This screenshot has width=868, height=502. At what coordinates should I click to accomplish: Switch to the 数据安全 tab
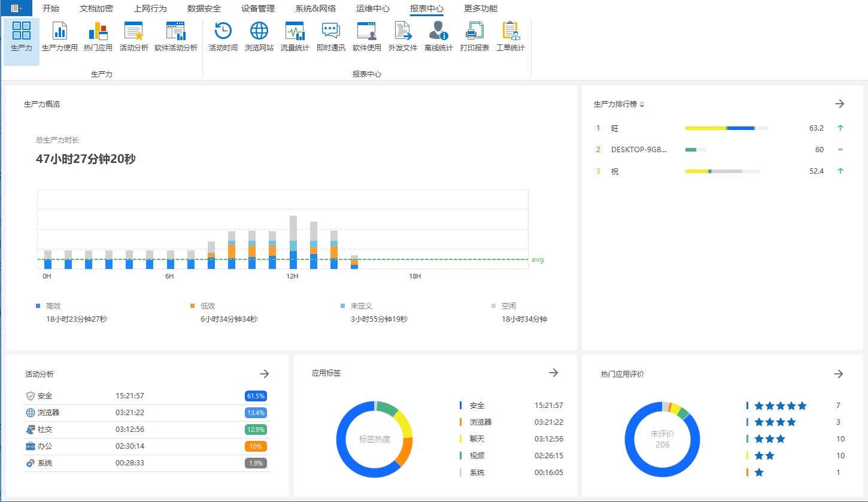tap(204, 8)
